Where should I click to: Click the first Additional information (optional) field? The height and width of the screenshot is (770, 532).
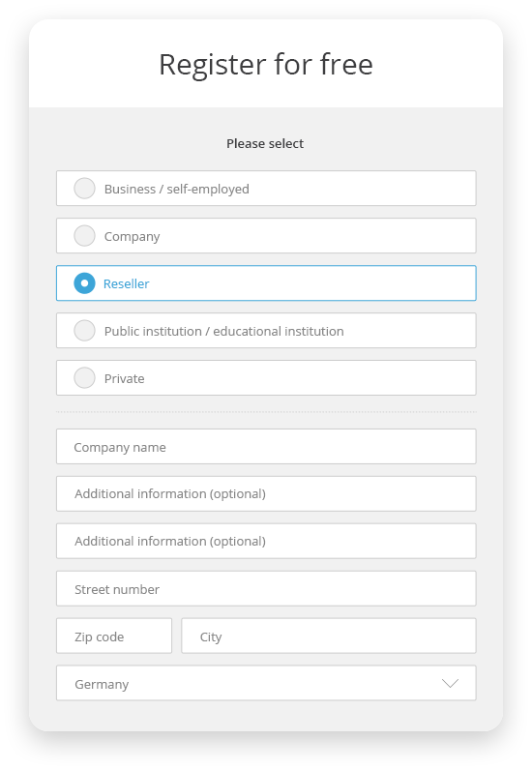pos(266,493)
